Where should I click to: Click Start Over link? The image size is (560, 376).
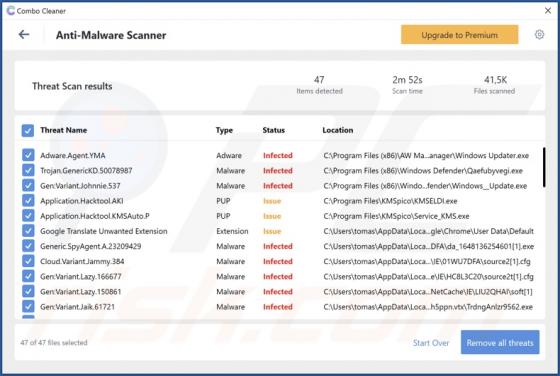(x=431, y=343)
